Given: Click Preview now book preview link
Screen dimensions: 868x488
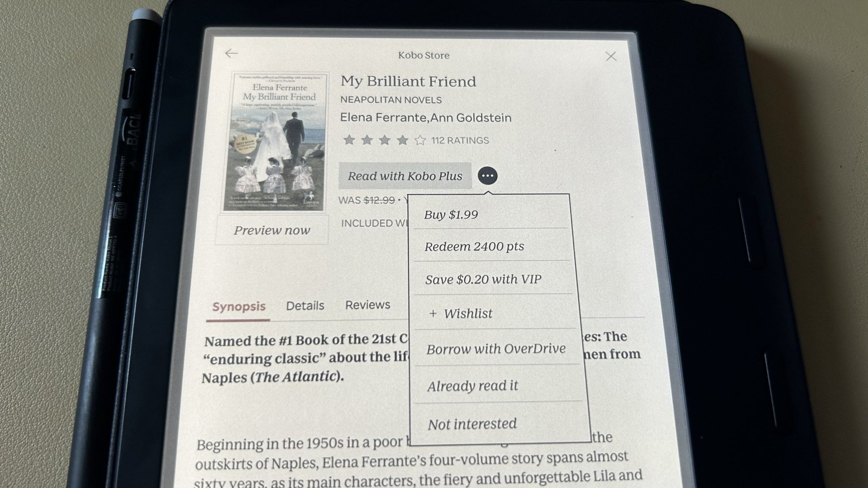Looking at the screenshot, I should pyautogui.click(x=271, y=230).
